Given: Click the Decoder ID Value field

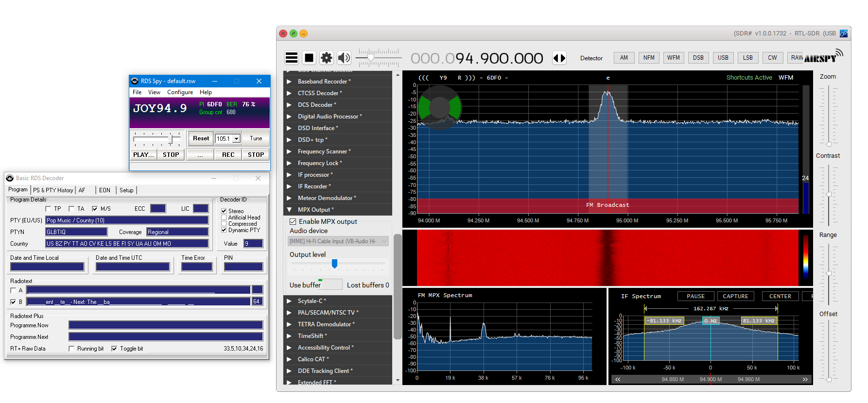Looking at the screenshot, I should click(253, 244).
